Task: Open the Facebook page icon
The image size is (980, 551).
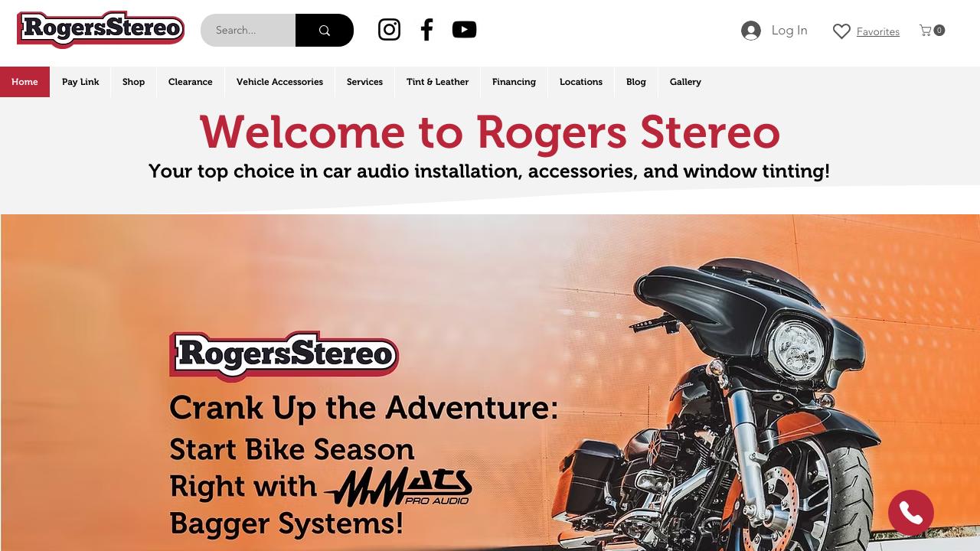Action: point(426,30)
